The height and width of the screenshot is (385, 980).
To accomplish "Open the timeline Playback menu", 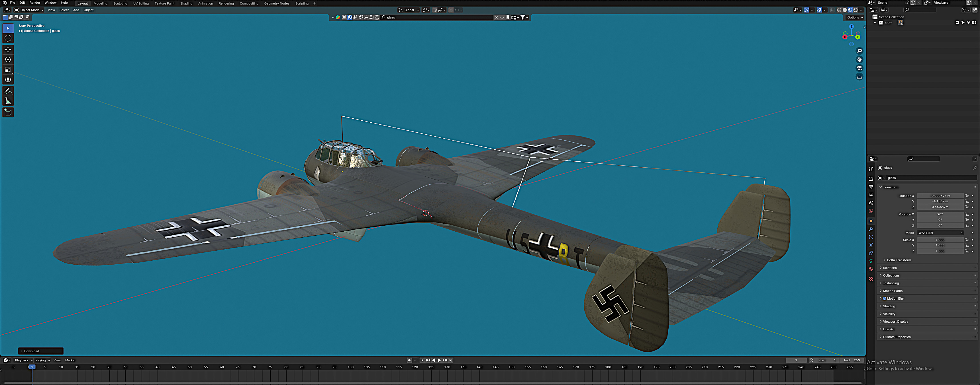I will coord(23,360).
